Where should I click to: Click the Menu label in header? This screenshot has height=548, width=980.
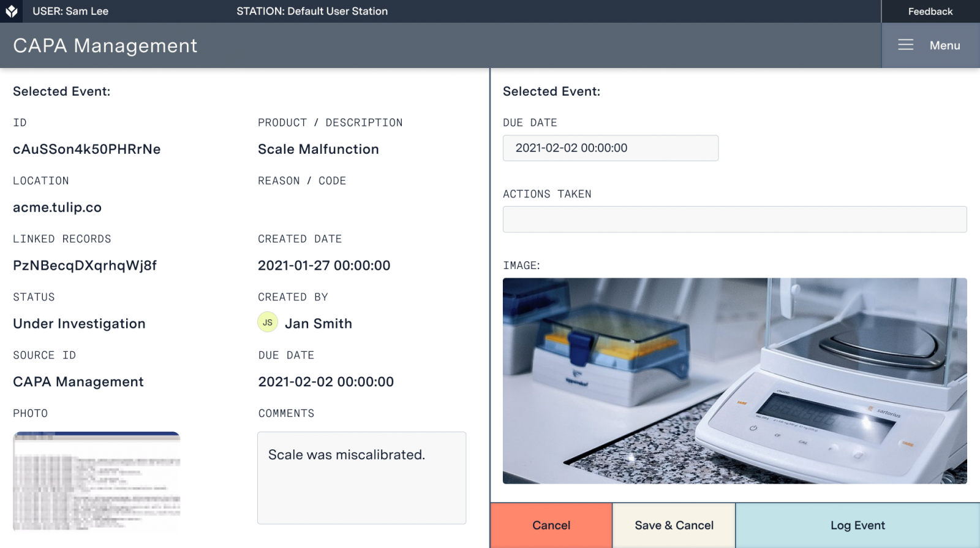tap(944, 45)
